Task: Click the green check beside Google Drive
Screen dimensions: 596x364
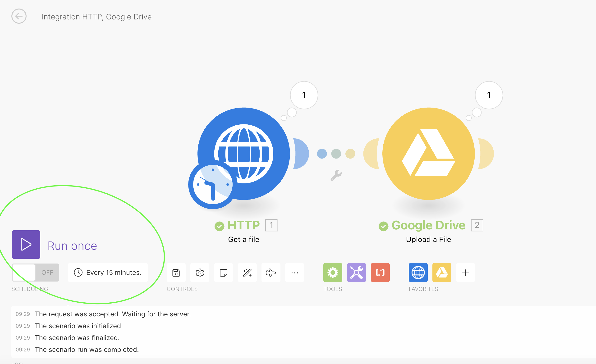Action: (383, 226)
